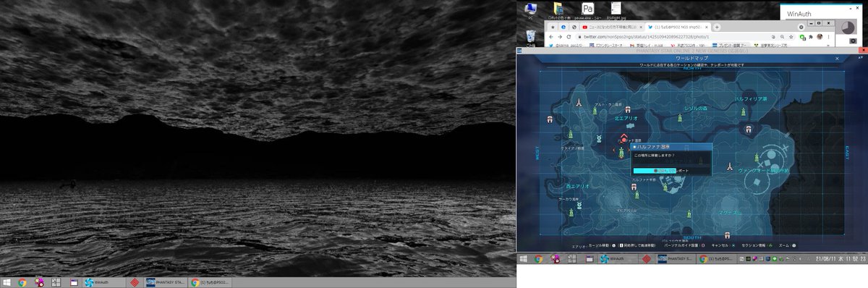This screenshot has height=288, width=868.
Task: Bookmark the page with the address bar star
Action: click(x=791, y=37)
